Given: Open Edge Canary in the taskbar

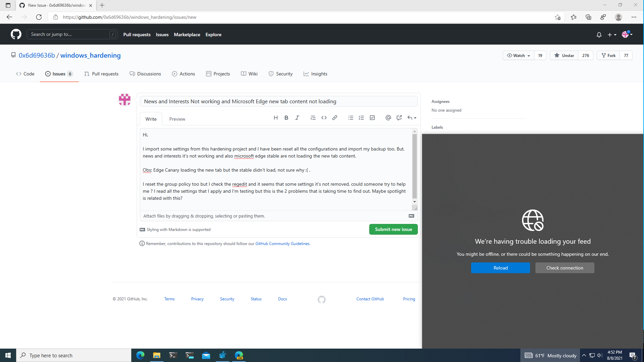Looking at the screenshot, I should click(x=239, y=355).
